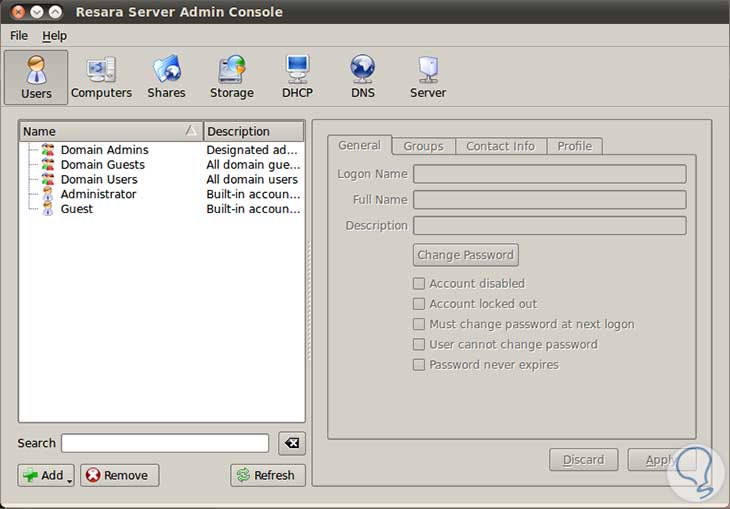The image size is (730, 509).
Task: Open the Shares section
Action: coord(166,77)
